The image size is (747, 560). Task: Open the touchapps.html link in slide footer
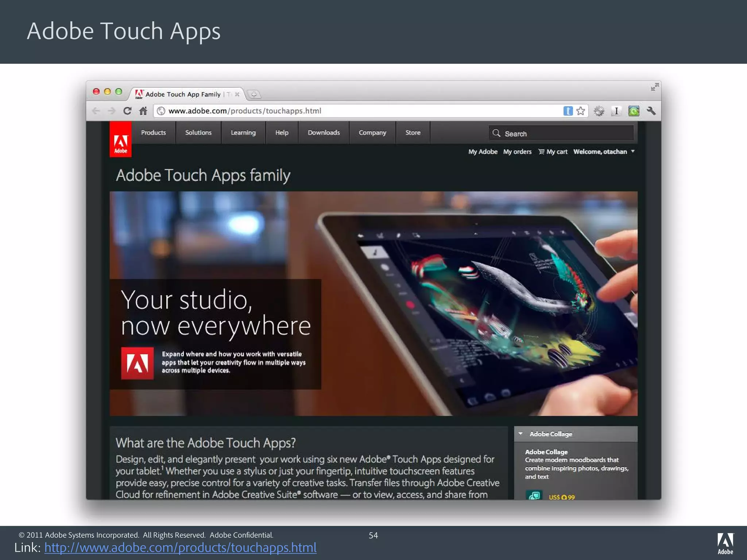pos(180,547)
